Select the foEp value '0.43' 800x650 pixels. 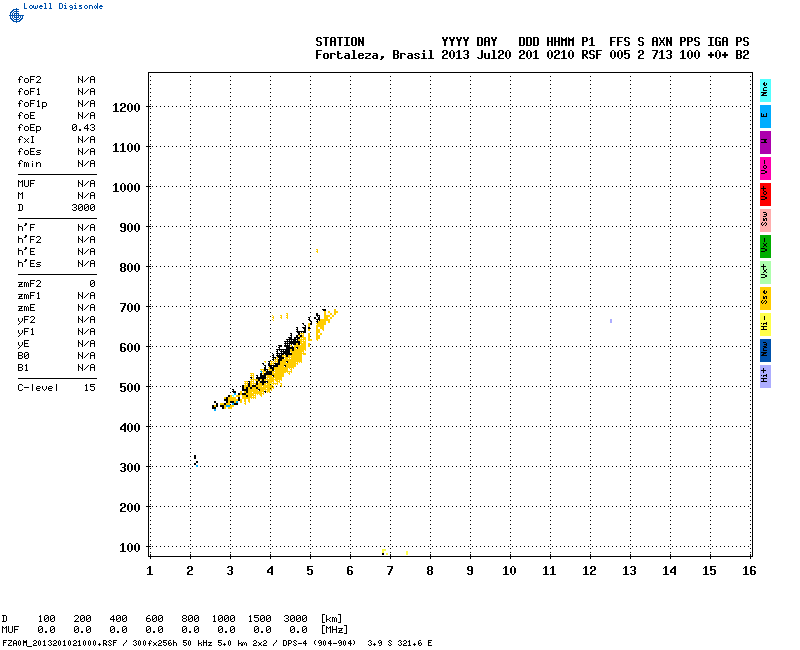[x=83, y=128]
